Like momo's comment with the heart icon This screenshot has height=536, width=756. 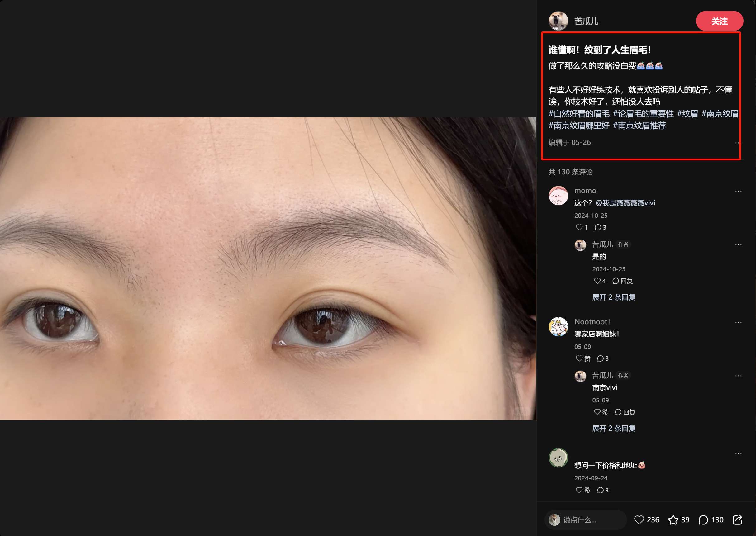[x=579, y=227]
